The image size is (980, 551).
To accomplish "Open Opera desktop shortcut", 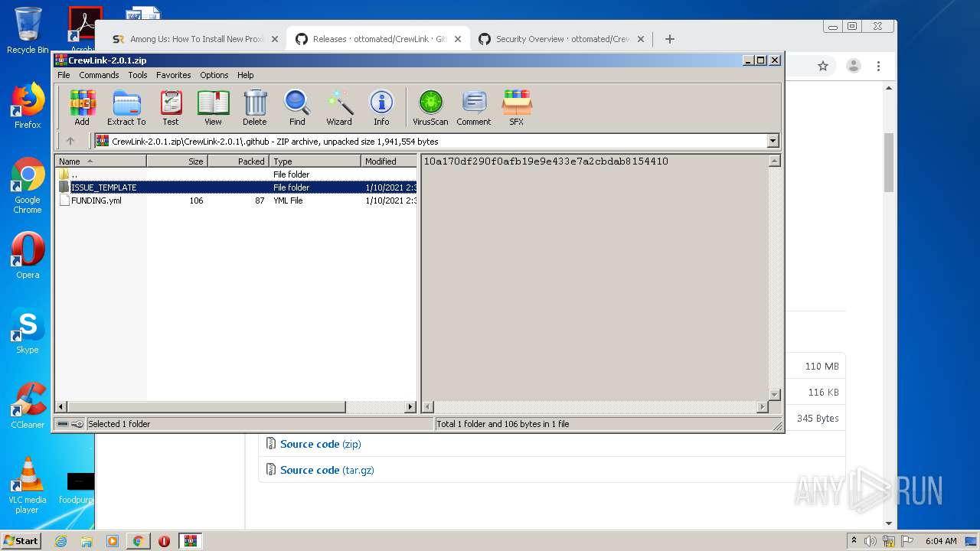I will point(28,256).
